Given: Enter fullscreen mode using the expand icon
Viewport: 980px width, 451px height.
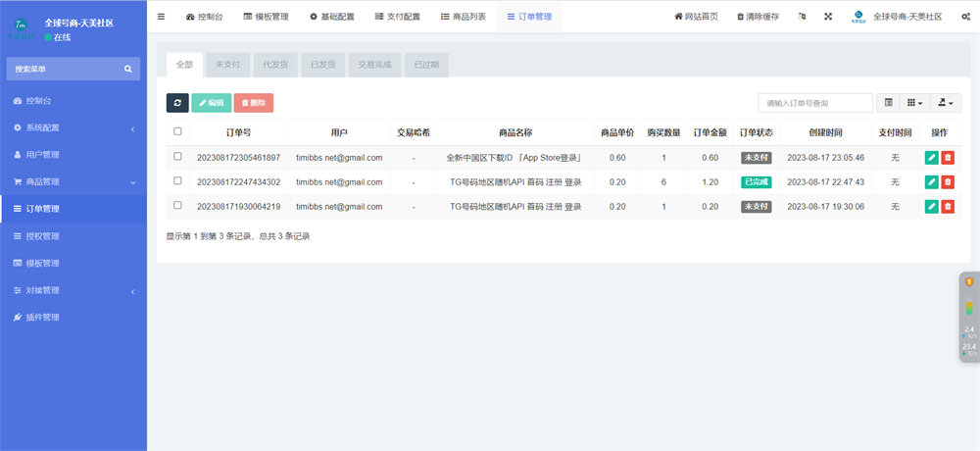Looking at the screenshot, I should tap(828, 17).
